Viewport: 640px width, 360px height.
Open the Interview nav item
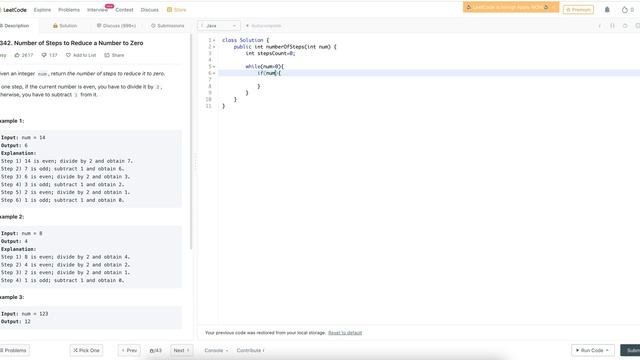pyautogui.click(x=98, y=10)
